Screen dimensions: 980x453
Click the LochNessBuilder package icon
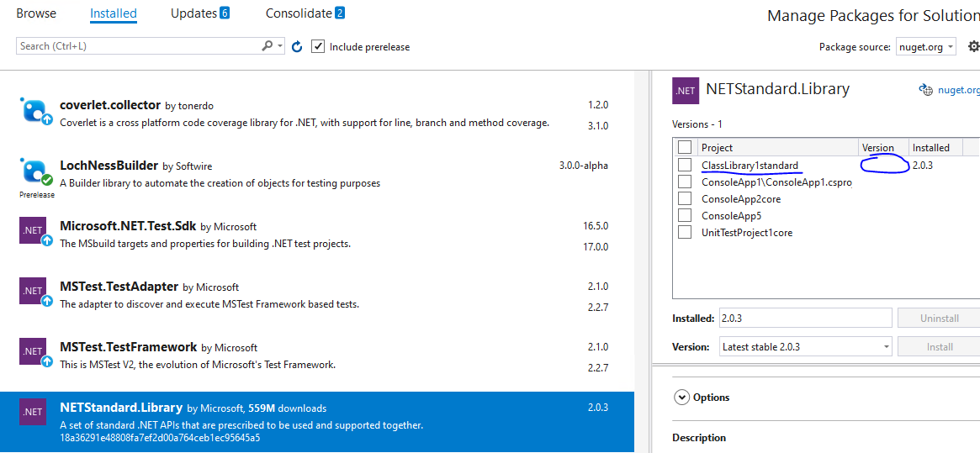[35, 173]
